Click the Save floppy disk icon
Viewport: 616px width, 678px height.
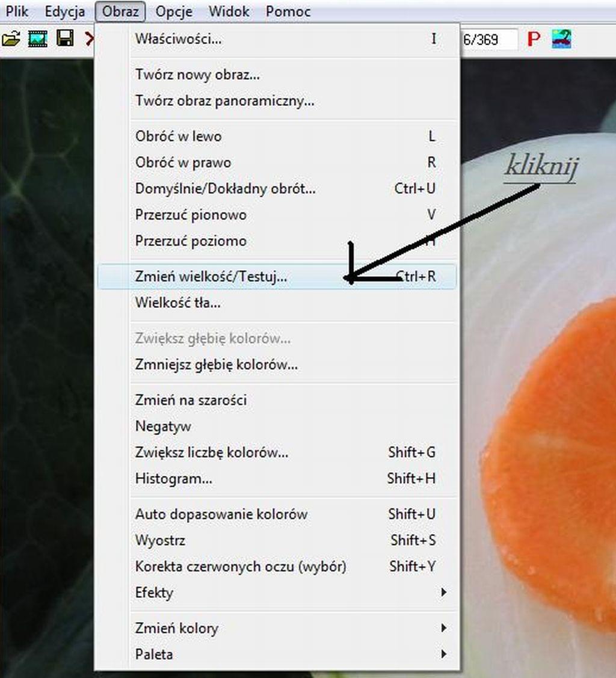point(65,39)
